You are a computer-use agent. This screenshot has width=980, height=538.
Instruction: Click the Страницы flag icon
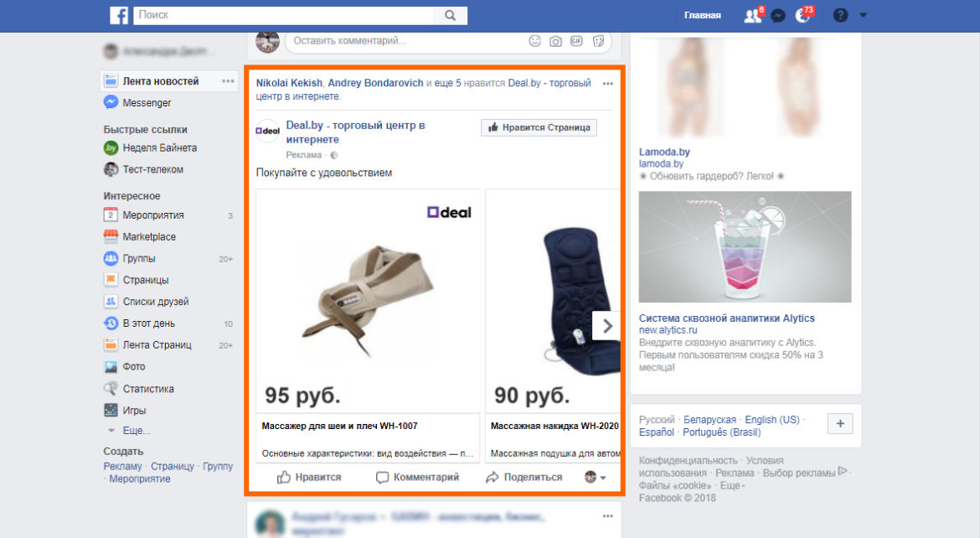click(111, 280)
